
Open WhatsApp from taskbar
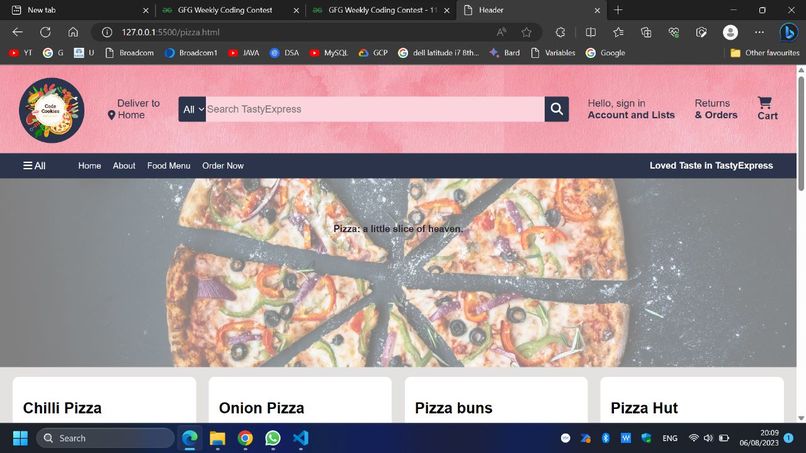tap(273, 438)
